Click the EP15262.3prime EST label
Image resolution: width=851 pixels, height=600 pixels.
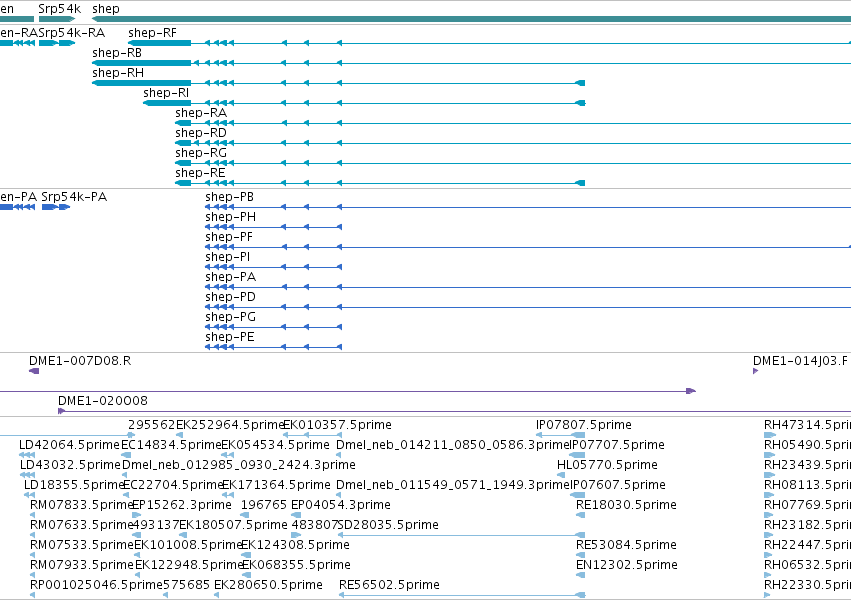pyautogui.click(x=182, y=505)
